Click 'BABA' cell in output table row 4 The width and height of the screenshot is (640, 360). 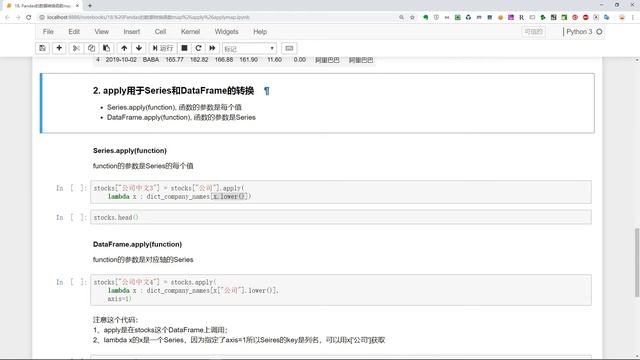pos(151,60)
